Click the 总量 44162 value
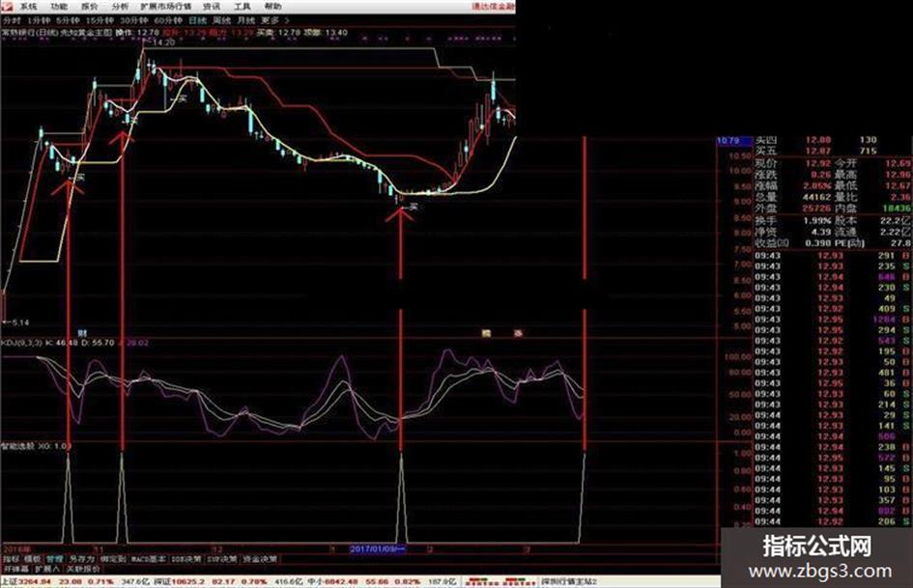This screenshot has height=588, width=913. pyautogui.click(x=815, y=197)
